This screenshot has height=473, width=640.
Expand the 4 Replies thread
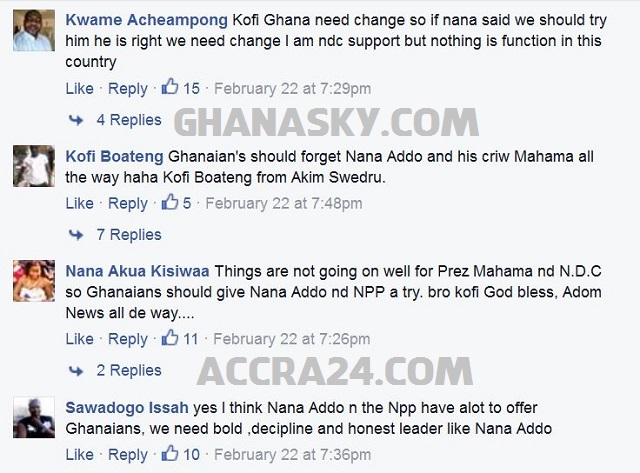129,120
